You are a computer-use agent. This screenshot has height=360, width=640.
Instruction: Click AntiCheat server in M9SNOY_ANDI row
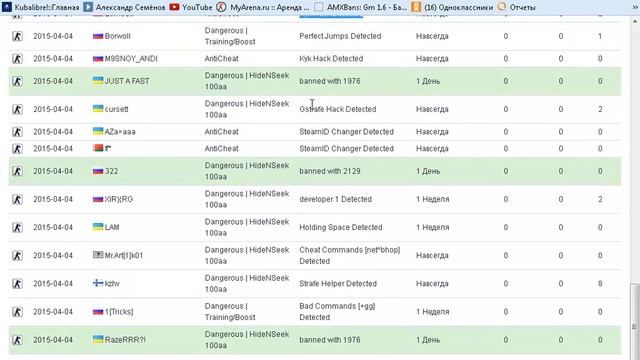tap(221, 58)
